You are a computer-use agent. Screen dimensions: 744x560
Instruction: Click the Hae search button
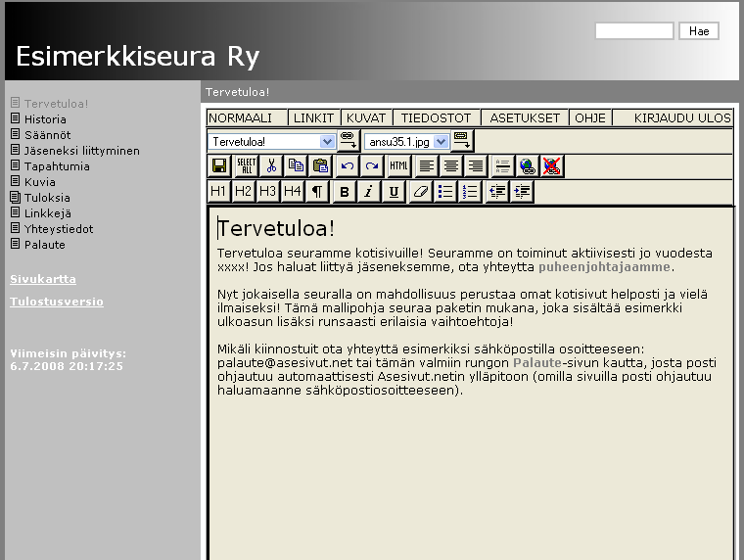coord(699,31)
